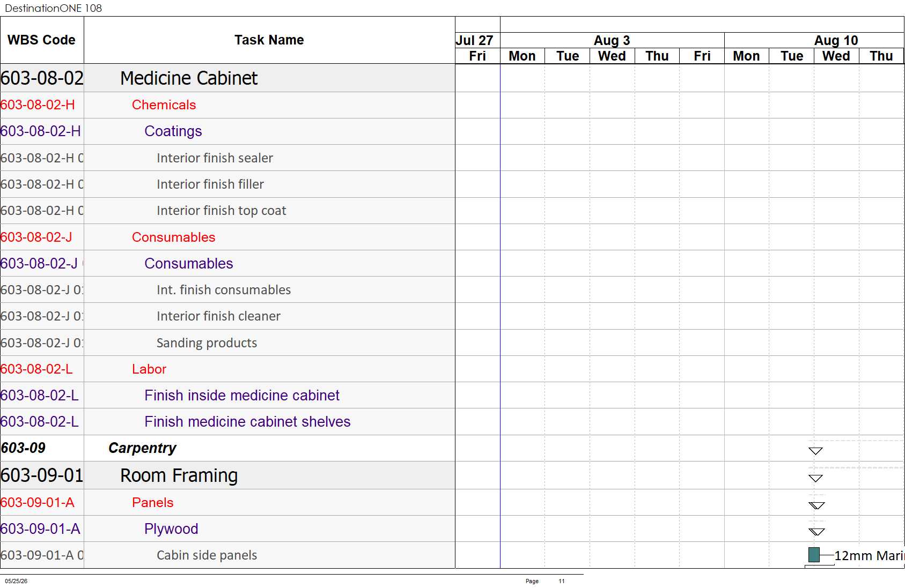
Task: Click the Task Name column header
Action: click(269, 40)
